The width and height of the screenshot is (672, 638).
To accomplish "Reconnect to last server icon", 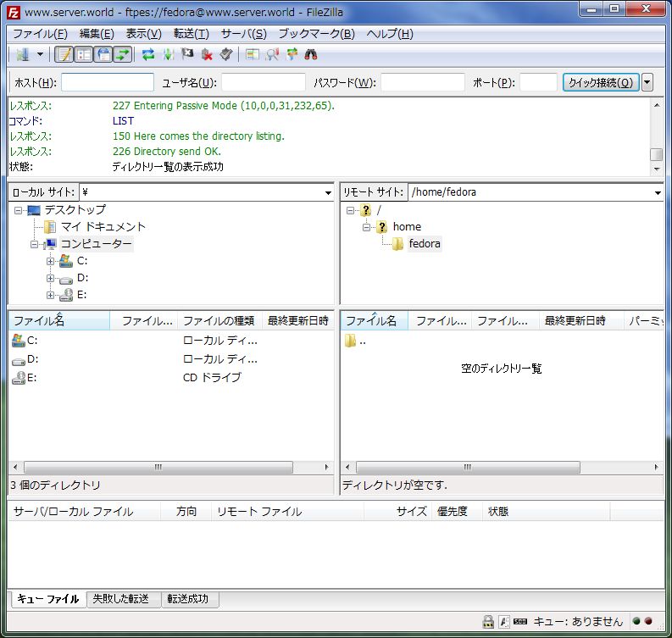I will [x=226, y=54].
